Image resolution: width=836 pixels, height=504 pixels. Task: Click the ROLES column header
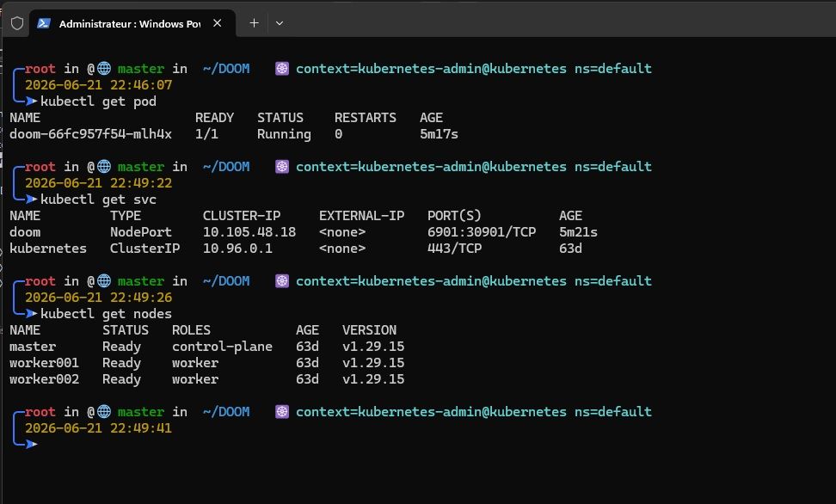[x=192, y=330]
